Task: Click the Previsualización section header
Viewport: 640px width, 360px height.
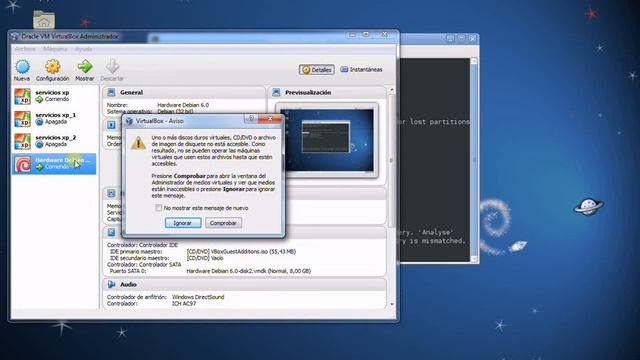Action: (x=327, y=92)
